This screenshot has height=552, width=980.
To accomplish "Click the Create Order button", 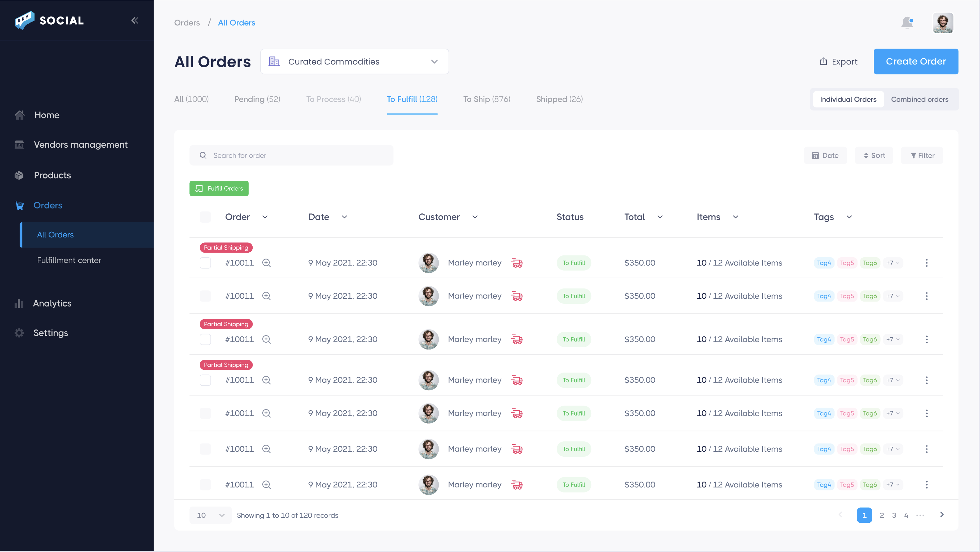I will [x=916, y=61].
